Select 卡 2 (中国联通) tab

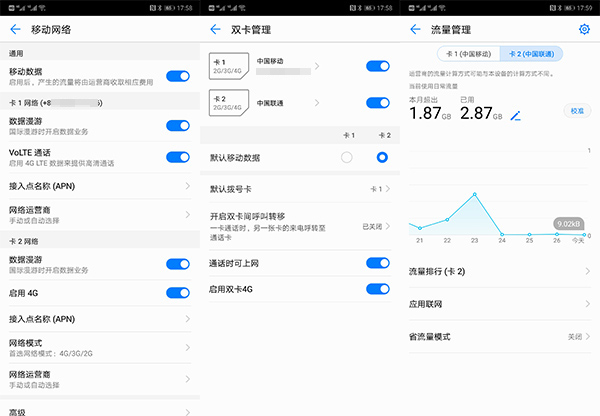532,53
